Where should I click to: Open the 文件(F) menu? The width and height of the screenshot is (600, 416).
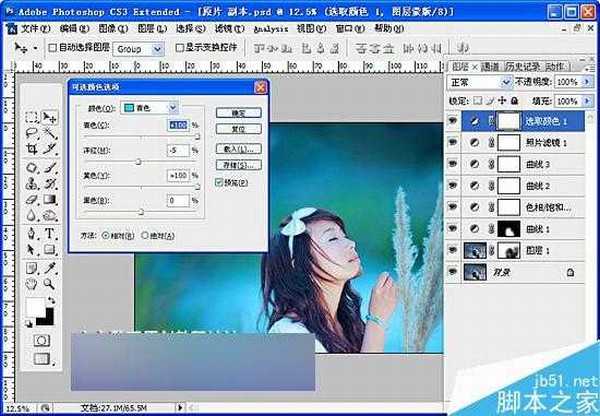(35, 29)
